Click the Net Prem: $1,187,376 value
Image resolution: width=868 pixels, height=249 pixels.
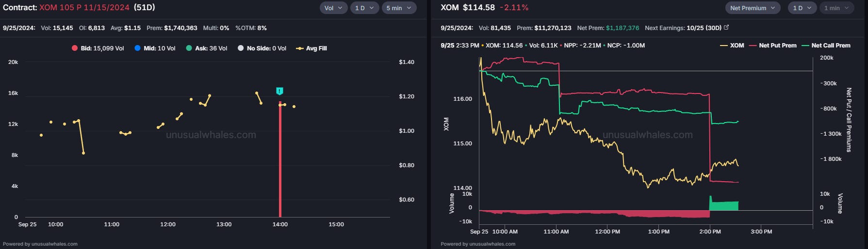click(622, 28)
